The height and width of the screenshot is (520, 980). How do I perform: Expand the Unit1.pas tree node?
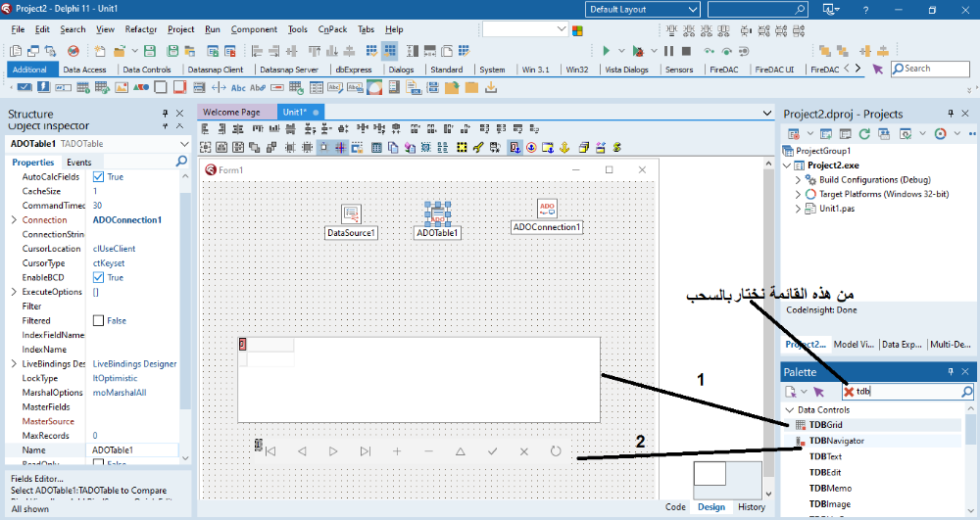click(x=798, y=209)
